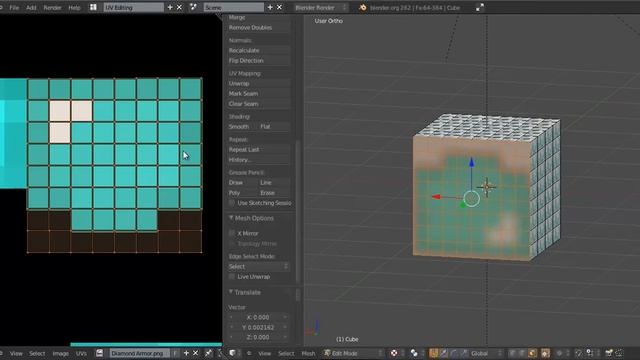Select Grease Pencil Line
This screenshot has width=640, height=360.
274,182
